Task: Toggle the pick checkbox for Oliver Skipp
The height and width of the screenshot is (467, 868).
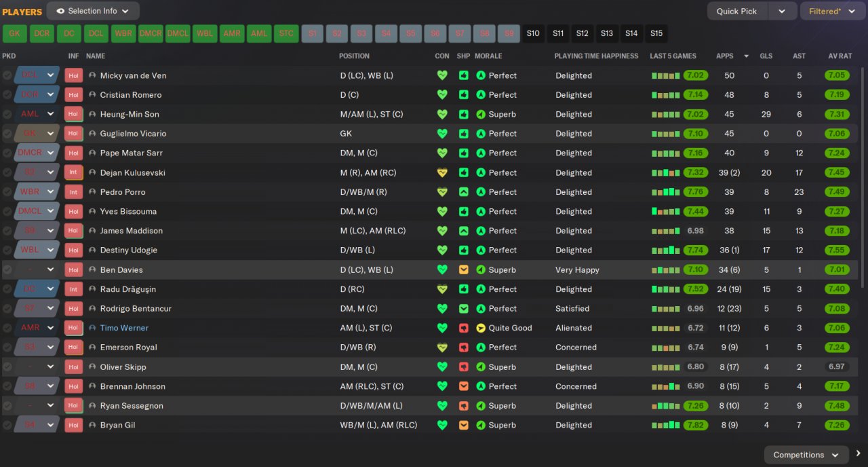Action: click(x=7, y=367)
